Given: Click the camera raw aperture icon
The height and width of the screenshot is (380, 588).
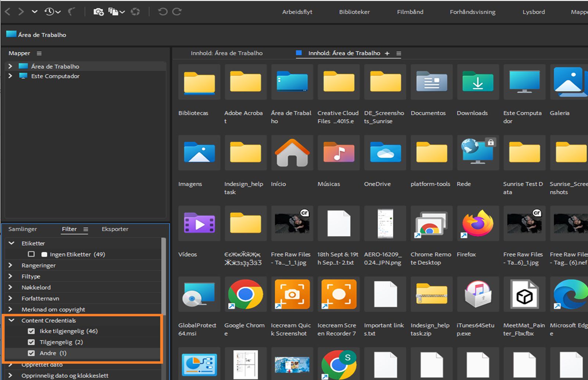Looking at the screenshot, I should click(135, 12).
